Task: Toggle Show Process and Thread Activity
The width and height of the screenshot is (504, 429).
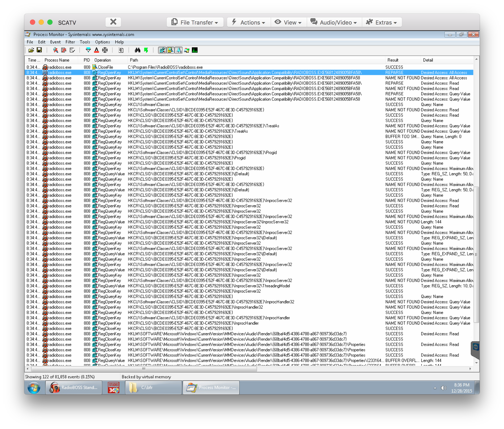Action: [x=187, y=50]
